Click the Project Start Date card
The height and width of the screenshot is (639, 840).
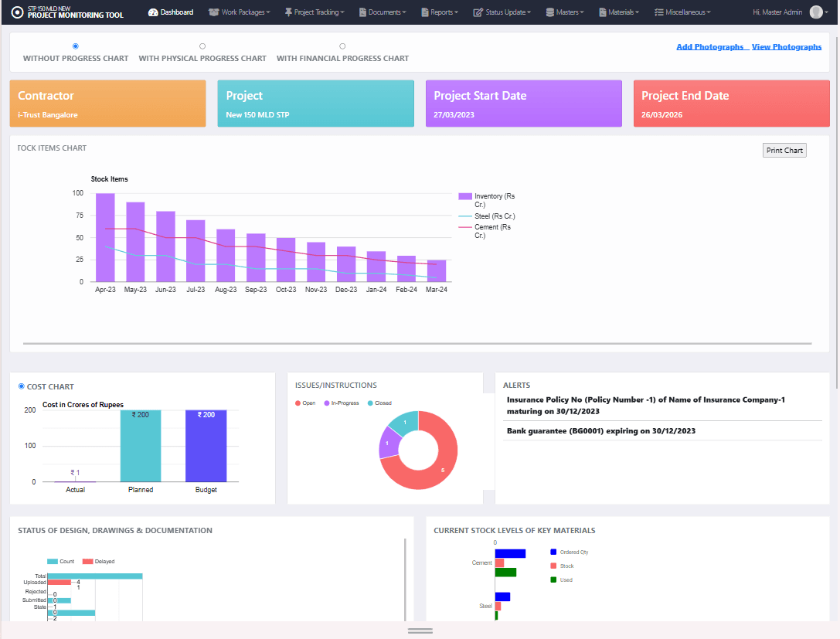[523, 104]
